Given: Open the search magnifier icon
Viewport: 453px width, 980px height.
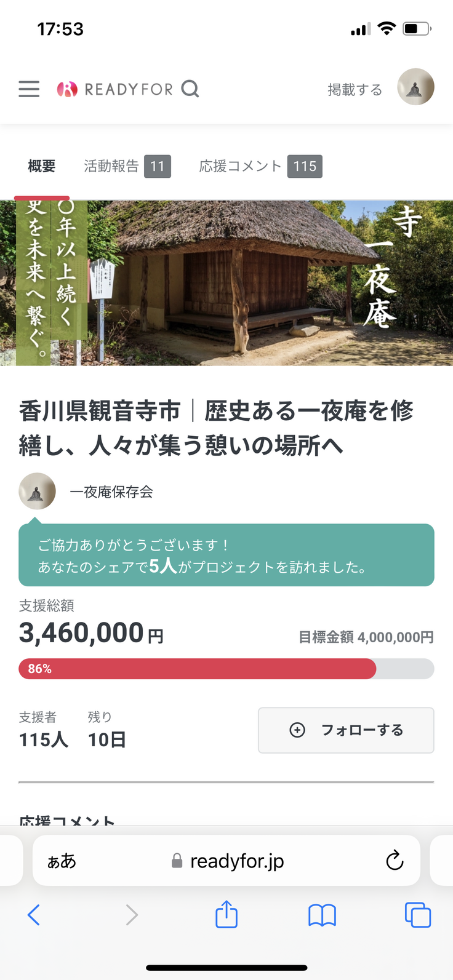Looking at the screenshot, I should (190, 89).
